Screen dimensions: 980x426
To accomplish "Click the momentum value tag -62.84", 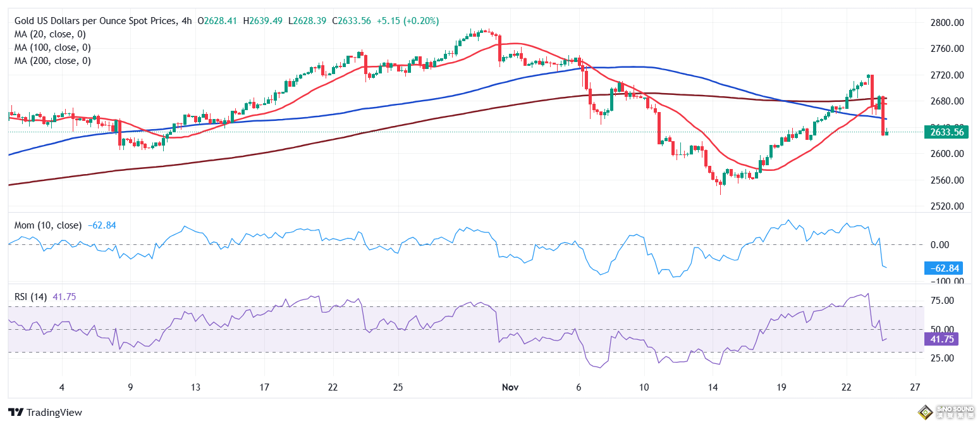I will click(x=945, y=268).
